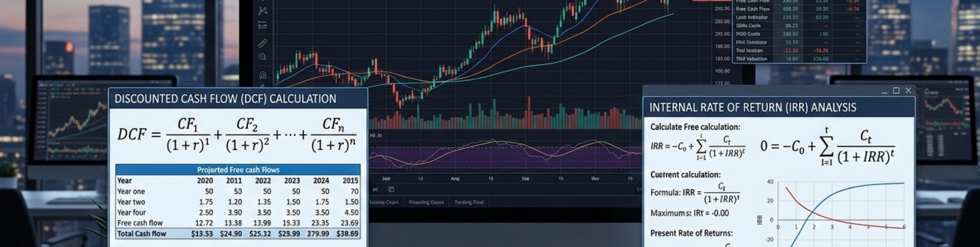
Task: Select the 'Total Cash flow' row label
Action: point(141,234)
